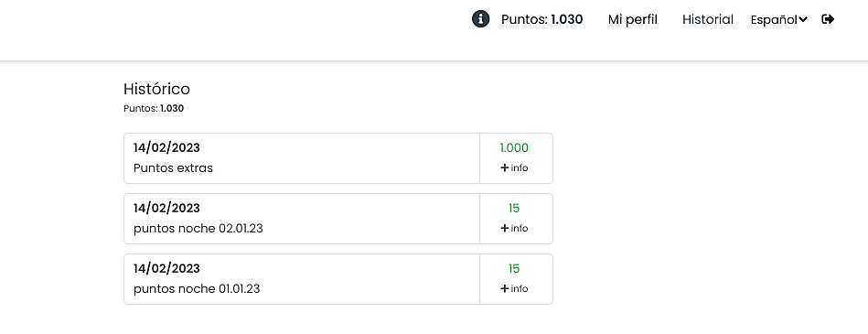The height and width of the screenshot is (334, 868).
Task: Click the plus icon in the 02.01.23 row
Action: pyautogui.click(x=504, y=228)
